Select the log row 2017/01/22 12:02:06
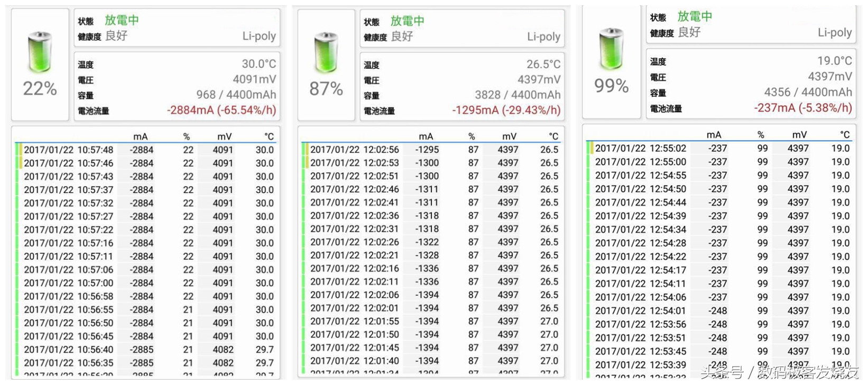This screenshot has height=385, width=868. click(x=431, y=295)
